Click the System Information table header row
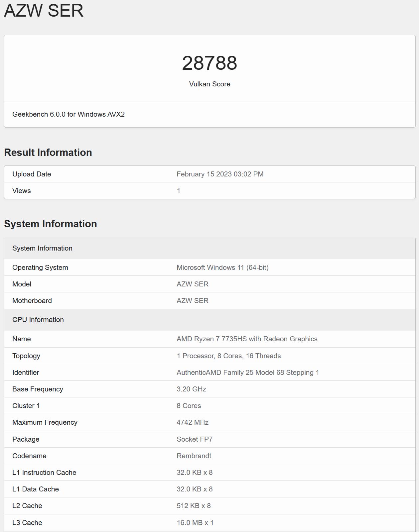Viewport: 419px width, 532px height. pyautogui.click(x=210, y=248)
